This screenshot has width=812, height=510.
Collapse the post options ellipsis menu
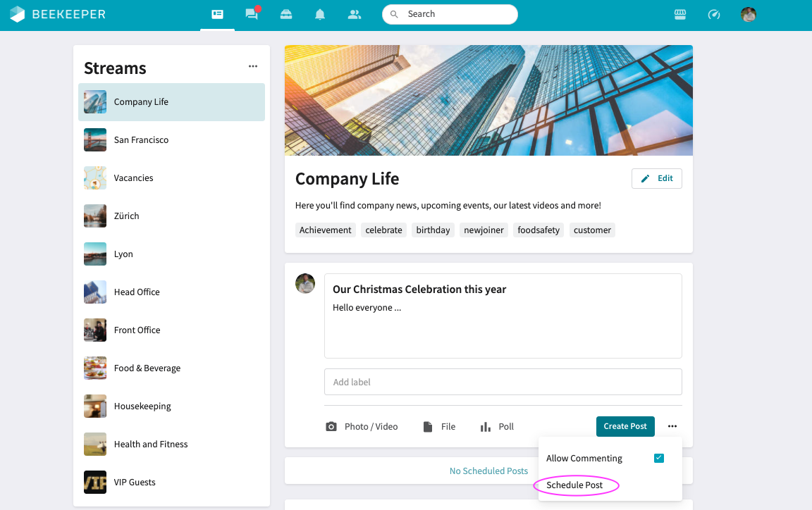tap(672, 426)
